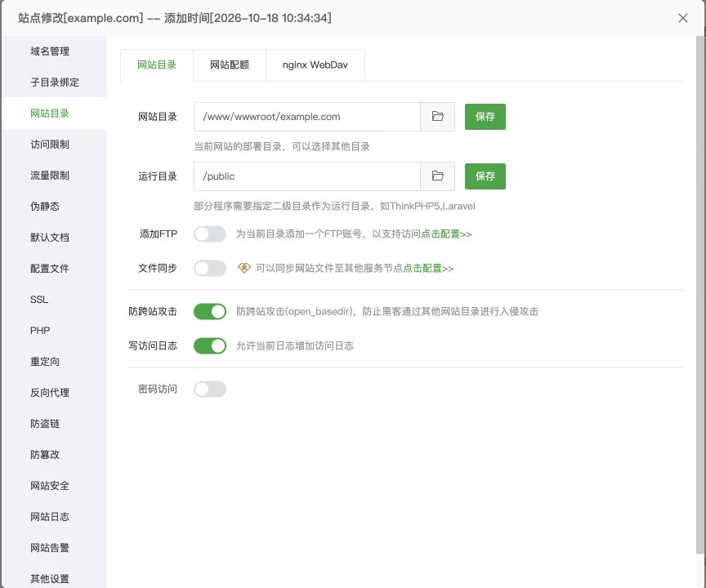This screenshot has height=588, width=706.
Task: Click the open_basedir description text
Action: (x=387, y=311)
